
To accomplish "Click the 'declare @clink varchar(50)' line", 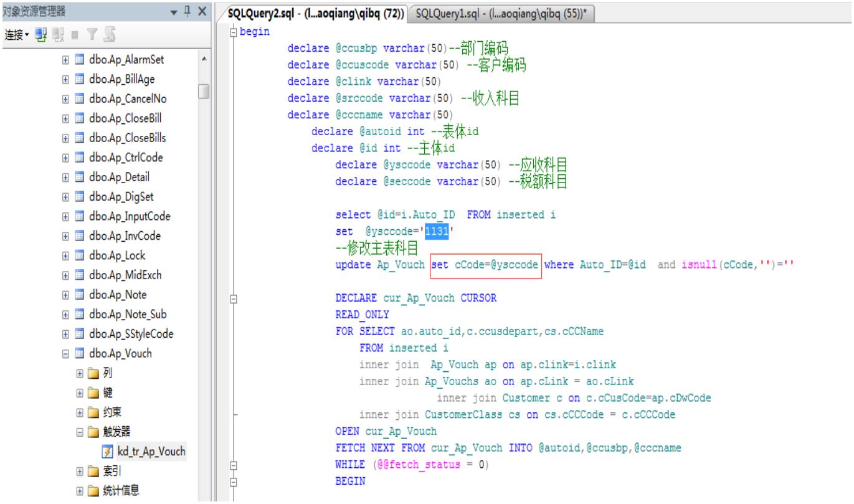I will coord(364,81).
